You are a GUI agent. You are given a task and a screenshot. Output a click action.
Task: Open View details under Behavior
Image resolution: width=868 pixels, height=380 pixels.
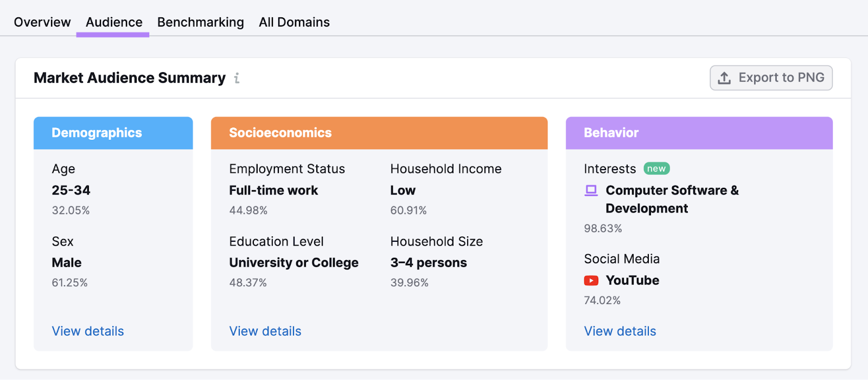620,331
